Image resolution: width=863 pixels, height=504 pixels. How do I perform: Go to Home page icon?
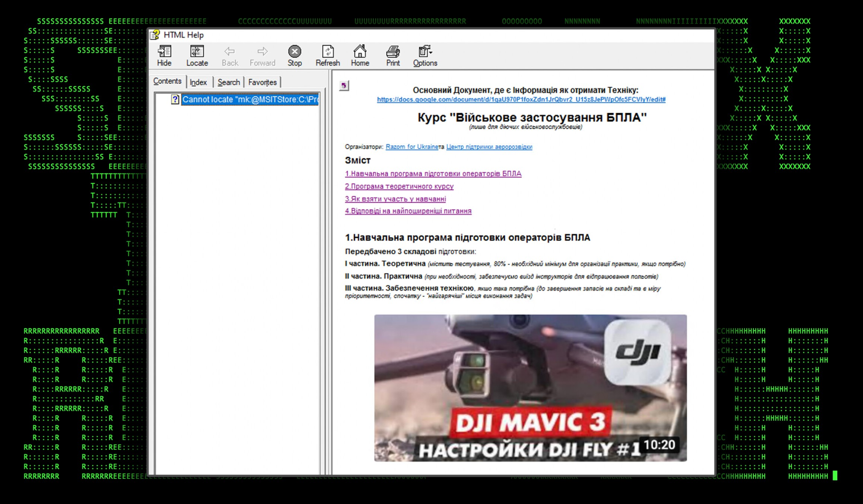click(359, 55)
